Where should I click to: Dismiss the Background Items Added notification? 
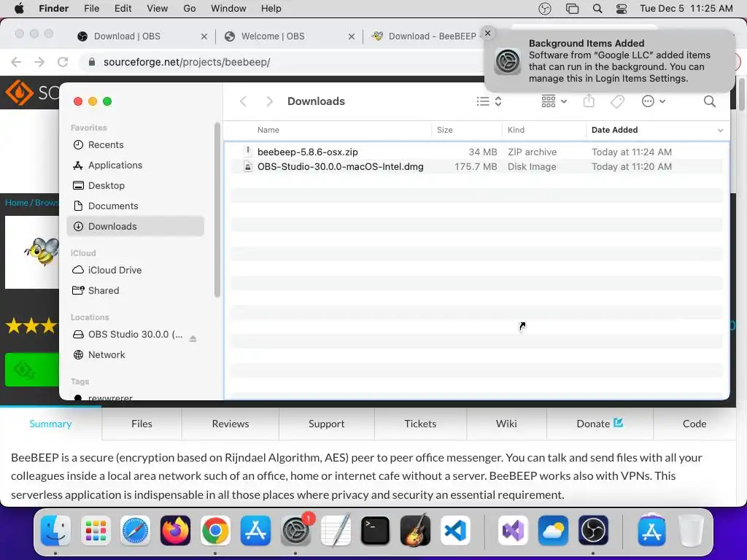click(x=487, y=33)
